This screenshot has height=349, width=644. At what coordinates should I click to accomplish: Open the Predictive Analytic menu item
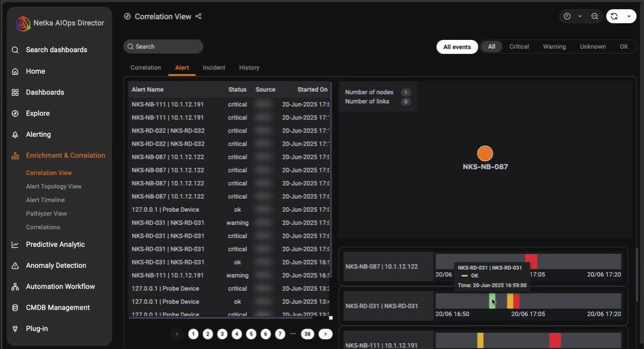[55, 244]
